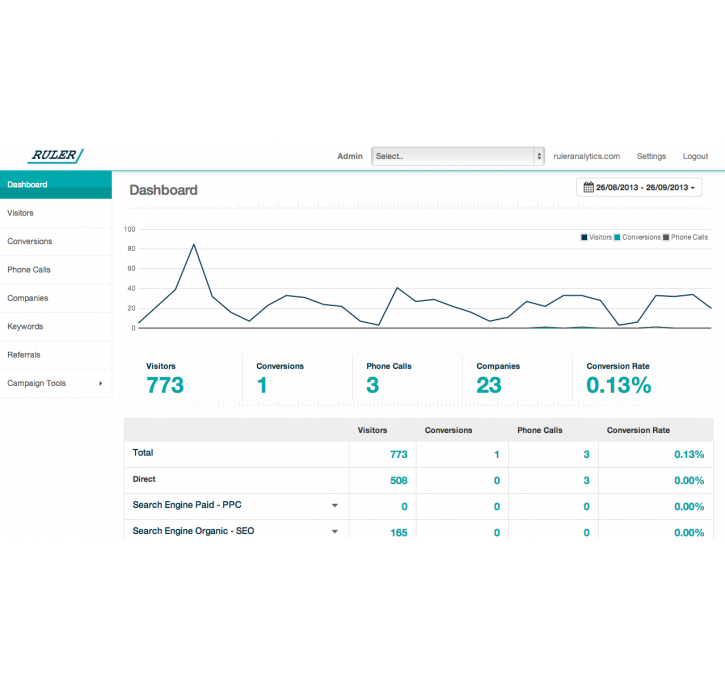Image resolution: width=725 pixels, height=680 pixels.
Task: Click the Conversions table column header
Action: tap(449, 430)
